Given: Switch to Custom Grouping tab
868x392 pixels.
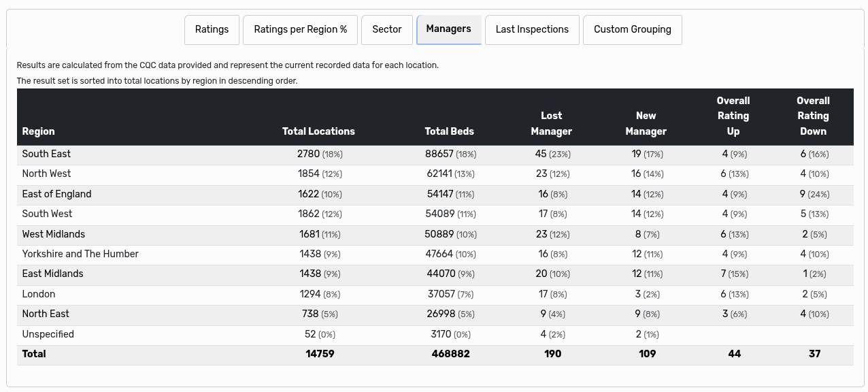Looking at the screenshot, I should coord(632,30).
